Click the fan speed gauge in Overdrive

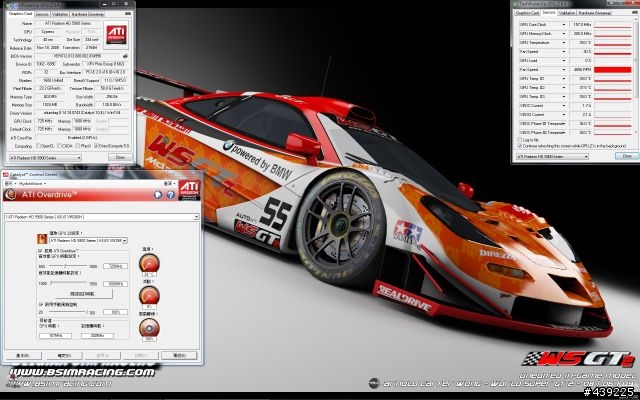(149, 328)
